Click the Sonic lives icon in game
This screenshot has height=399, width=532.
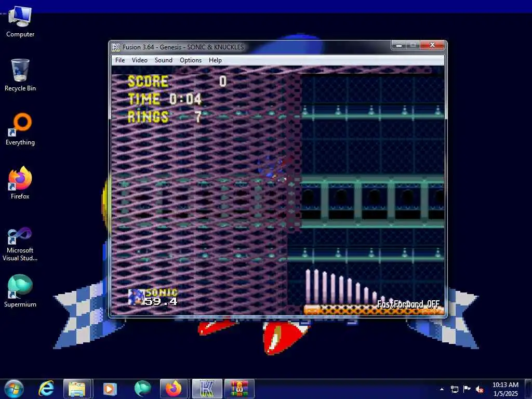pos(136,297)
